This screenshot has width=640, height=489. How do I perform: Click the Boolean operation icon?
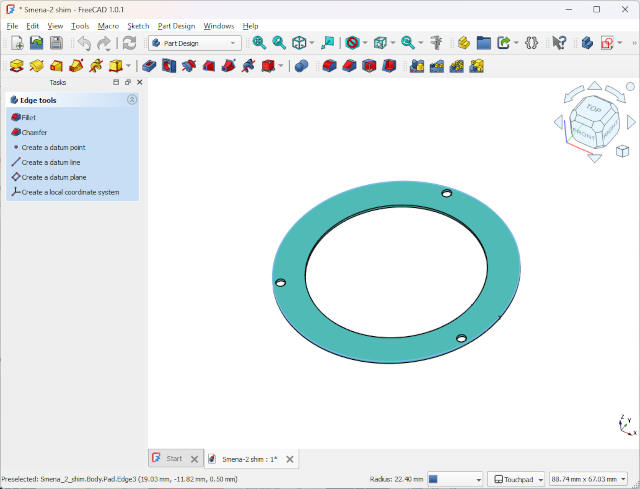click(x=301, y=66)
